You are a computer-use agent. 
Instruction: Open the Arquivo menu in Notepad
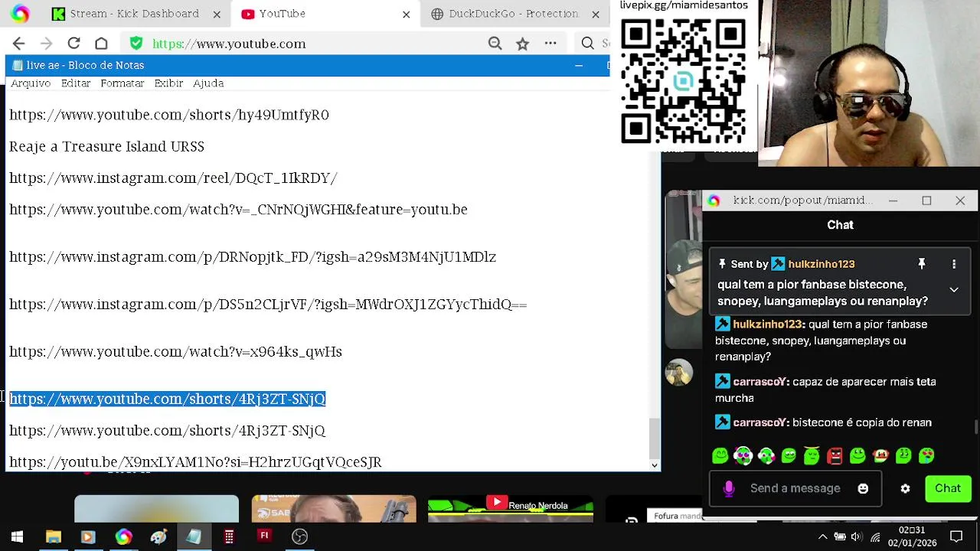[x=31, y=83]
